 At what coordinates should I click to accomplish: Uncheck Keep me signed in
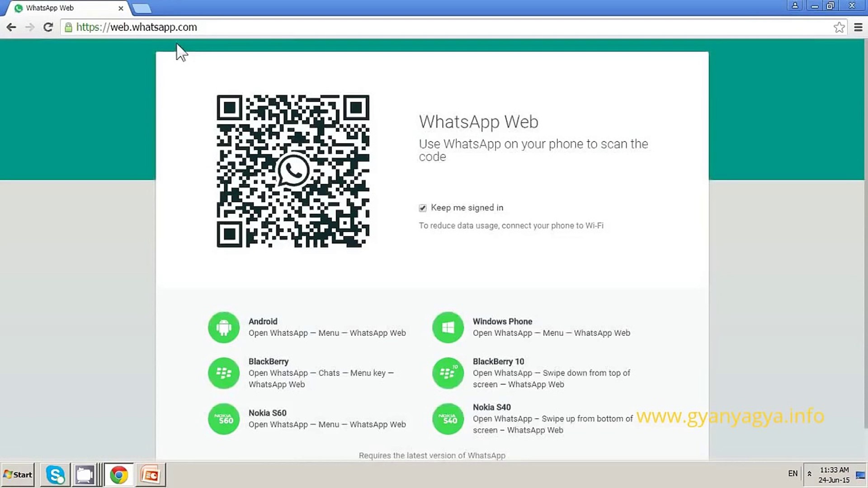tap(423, 208)
